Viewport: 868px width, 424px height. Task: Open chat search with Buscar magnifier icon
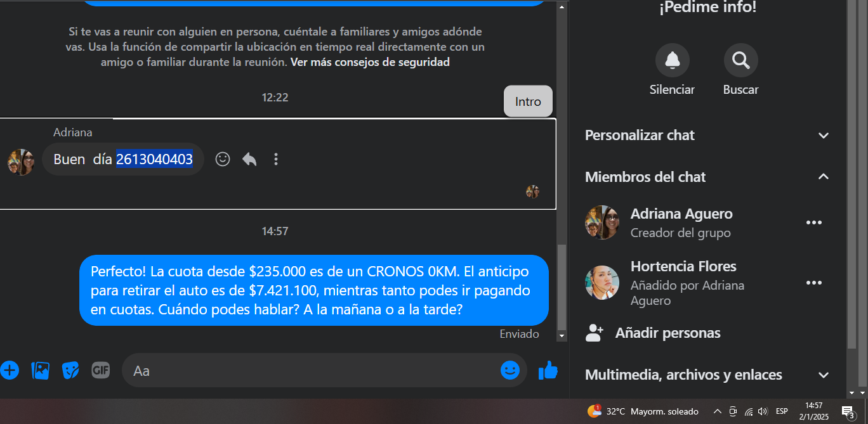pos(740,60)
